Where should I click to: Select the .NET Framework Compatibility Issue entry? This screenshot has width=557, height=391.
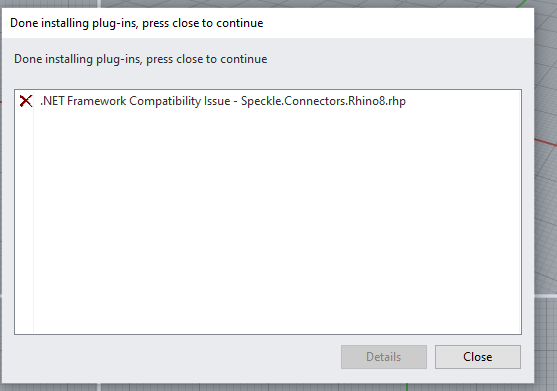pos(222,101)
